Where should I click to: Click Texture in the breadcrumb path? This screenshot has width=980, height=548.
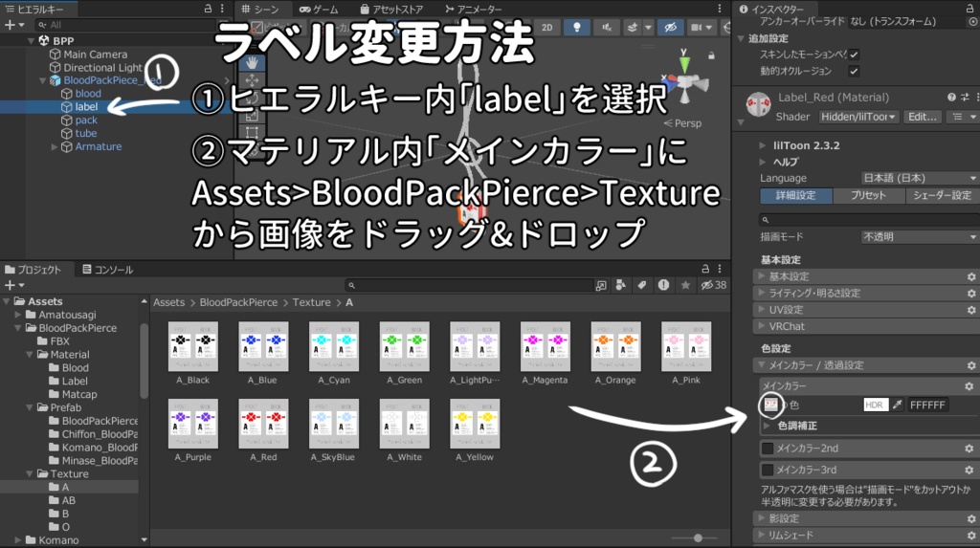coord(311,302)
